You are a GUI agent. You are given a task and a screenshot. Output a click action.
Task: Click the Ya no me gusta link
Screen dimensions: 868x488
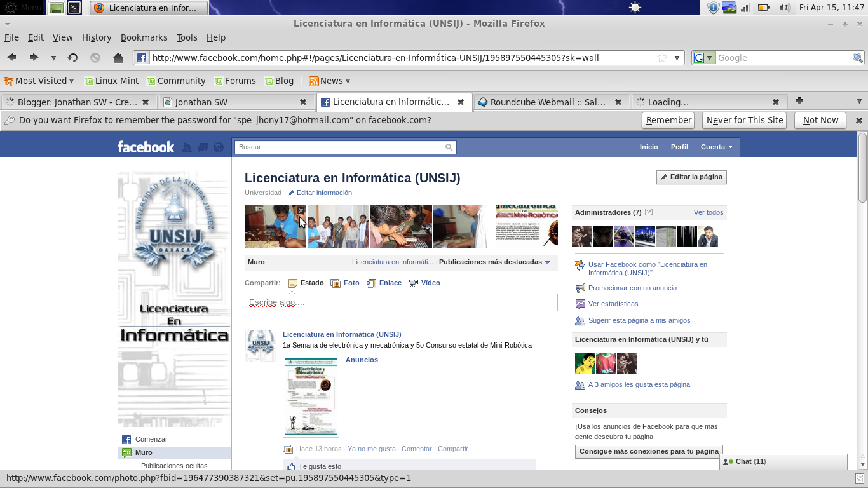tap(372, 449)
